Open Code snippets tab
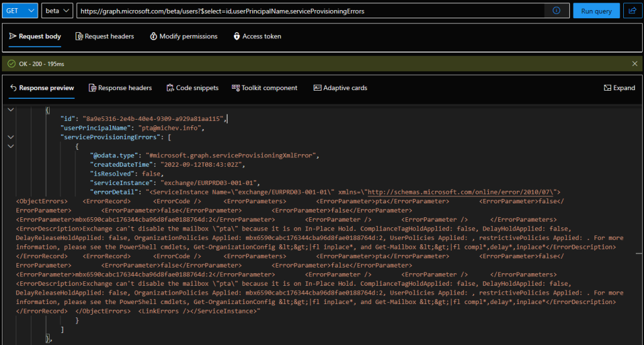 pos(192,88)
